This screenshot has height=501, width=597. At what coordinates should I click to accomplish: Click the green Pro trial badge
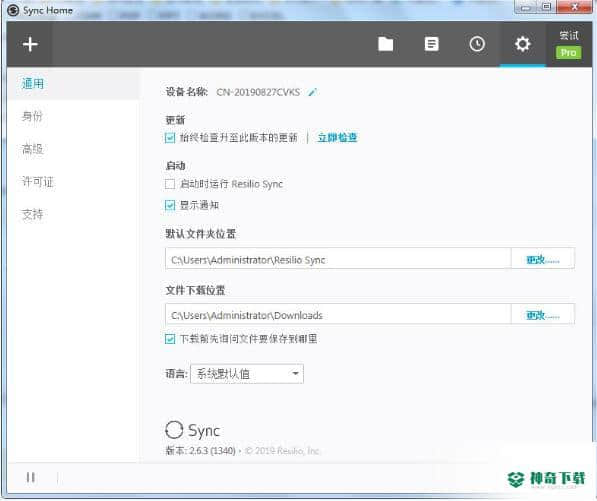(x=568, y=53)
